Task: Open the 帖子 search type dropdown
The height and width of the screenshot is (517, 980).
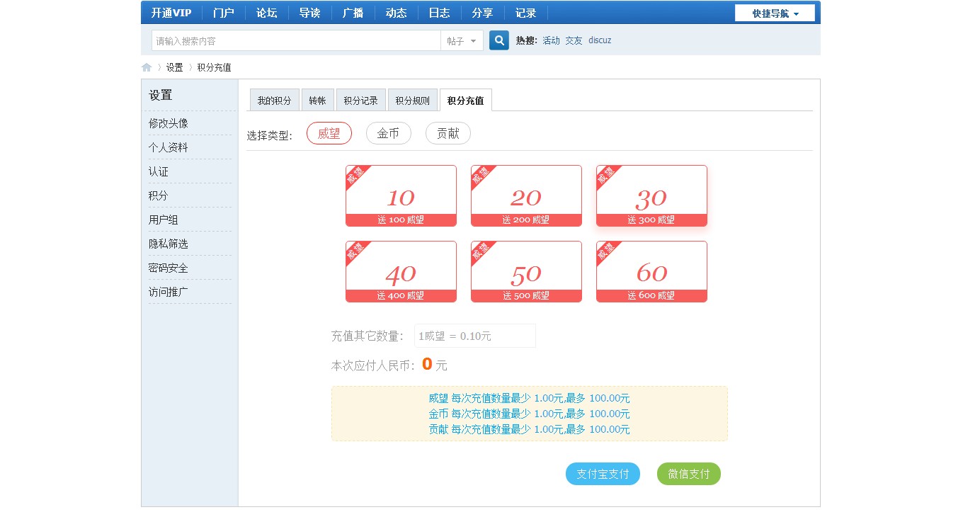Action: [462, 41]
